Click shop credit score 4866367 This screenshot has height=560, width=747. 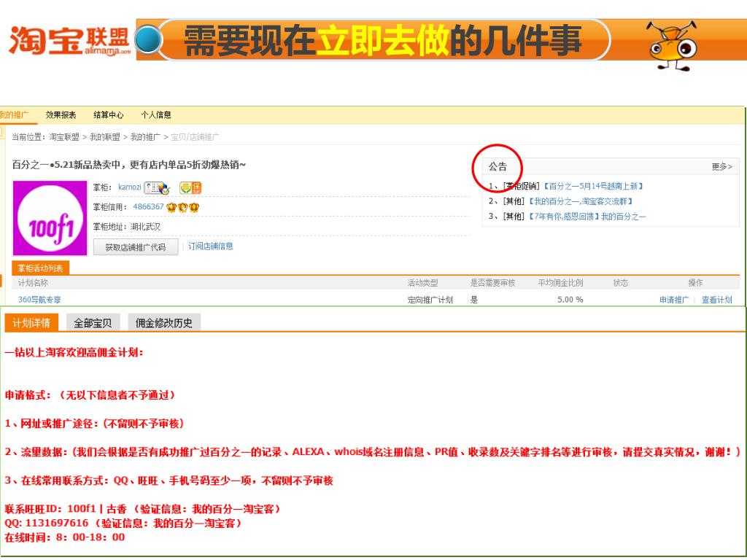click(x=148, y=206)
